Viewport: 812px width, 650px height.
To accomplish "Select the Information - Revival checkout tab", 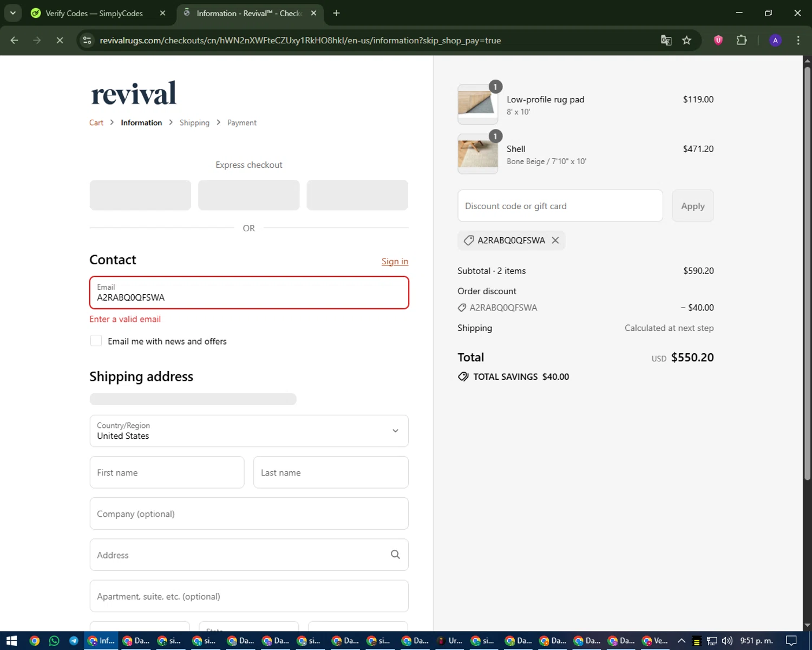I will tap(250, 13).
